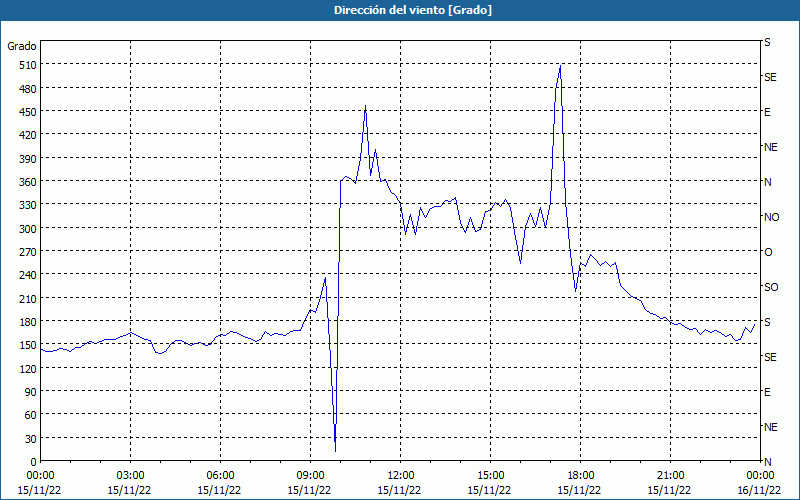Image resolution: width=800 pixels, height=500 pixels.
Task: Click the blue line peak near 450 after 10:30
Action: click(x=365, y=106)
